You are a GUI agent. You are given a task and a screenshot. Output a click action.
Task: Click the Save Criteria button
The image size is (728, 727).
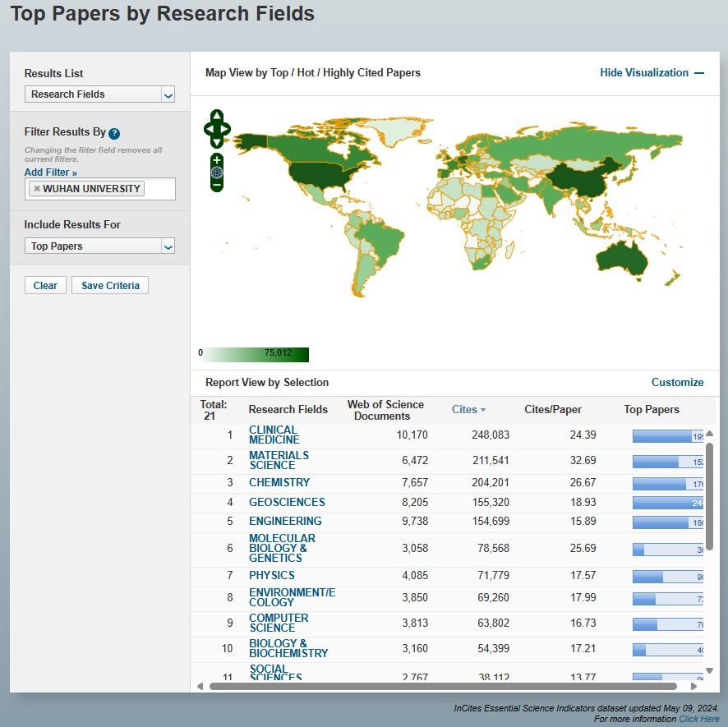[x=110, y=286]
